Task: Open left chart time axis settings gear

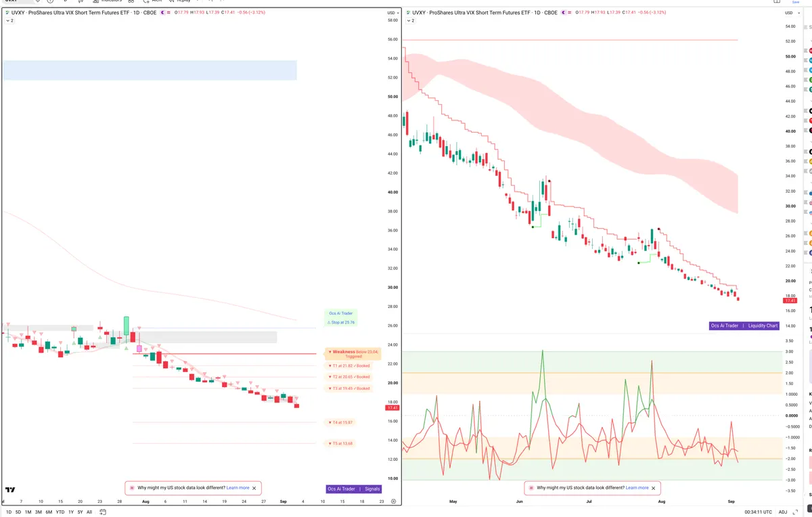Action: click(394, 502)
